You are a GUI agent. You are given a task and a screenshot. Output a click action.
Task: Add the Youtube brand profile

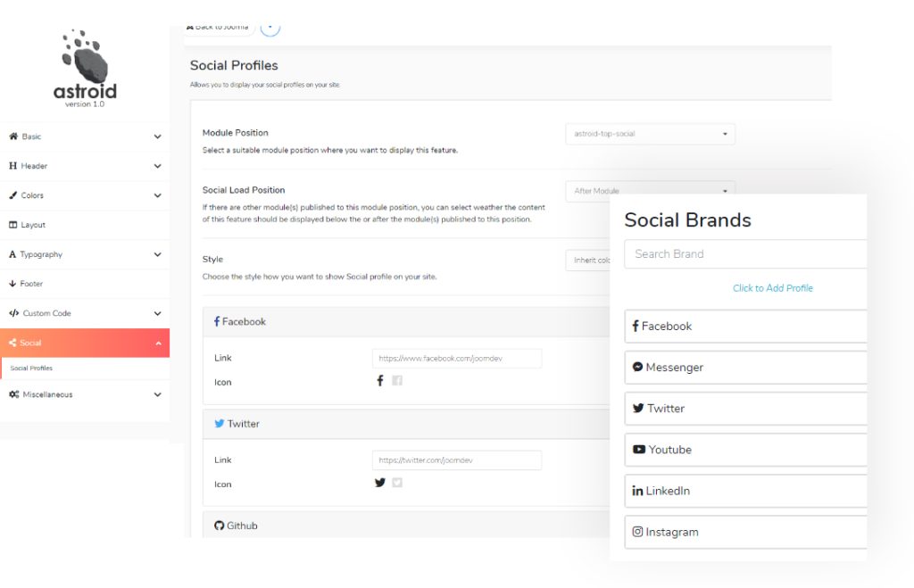(745, 450)
